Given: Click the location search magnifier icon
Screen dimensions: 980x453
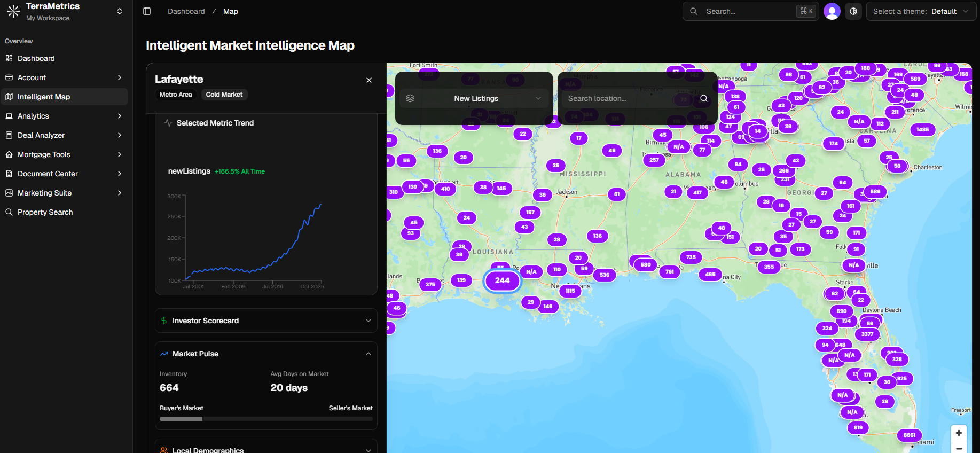Looking at the screenshot, I should (x=704, y=98).
